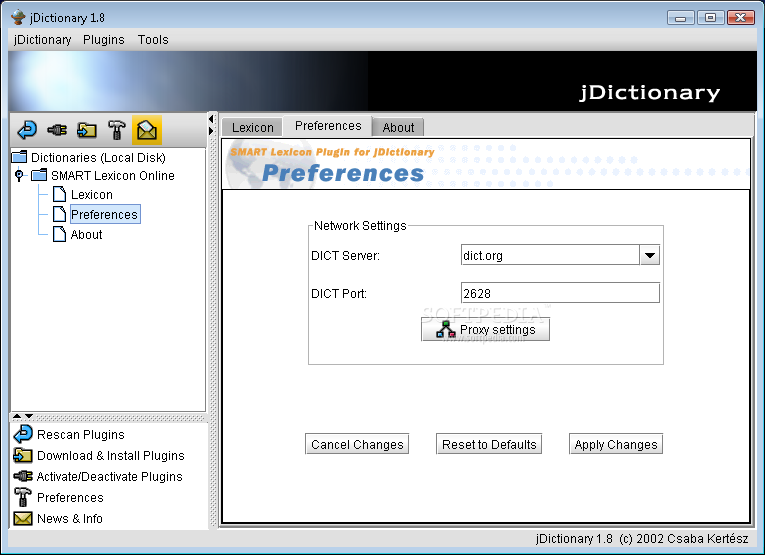The width and height of the screenshot is (765, 555).
Task: Open the DICT Server dropdown arrow
Action: [x=649, y=255]
